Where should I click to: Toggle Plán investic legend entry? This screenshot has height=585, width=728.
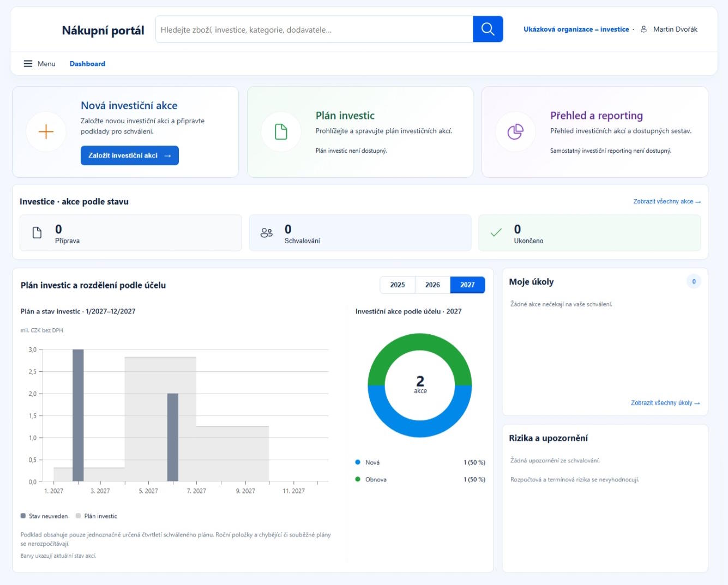(97, 516)
